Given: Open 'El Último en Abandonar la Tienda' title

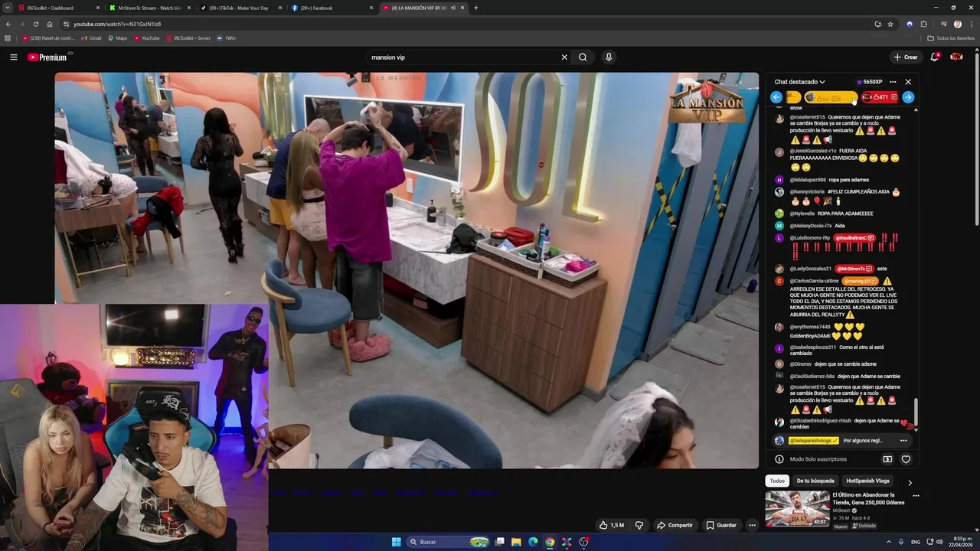Looking at the screenshot, I should (x=869, y=498).
